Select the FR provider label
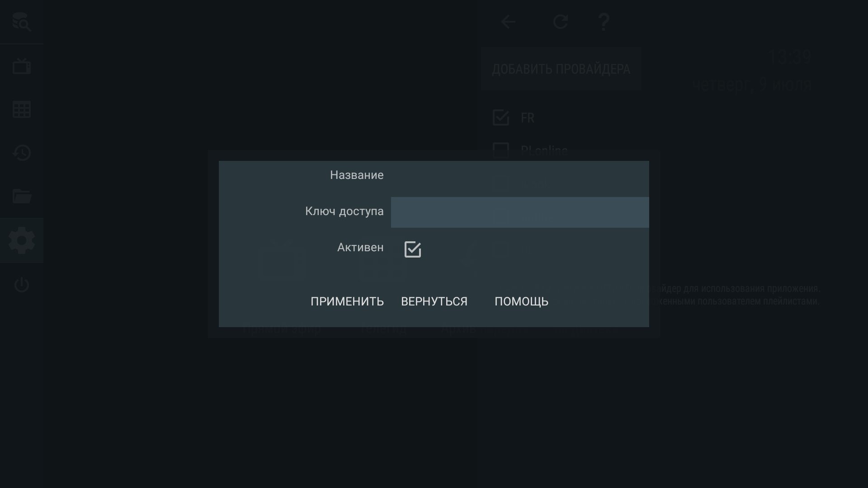 click(528, 118)
